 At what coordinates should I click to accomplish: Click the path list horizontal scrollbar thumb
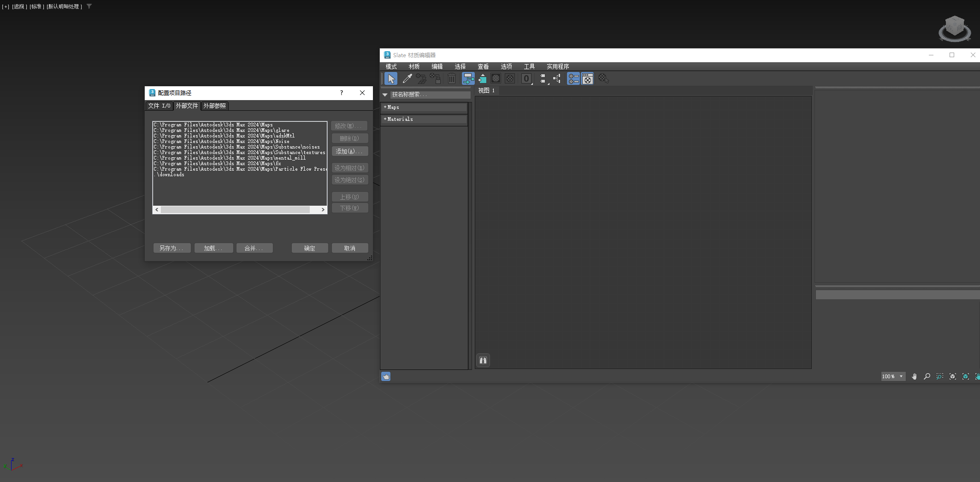235,210
